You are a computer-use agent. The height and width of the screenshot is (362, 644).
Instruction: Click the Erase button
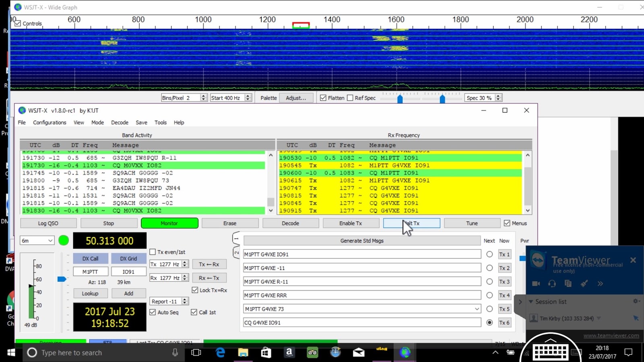230,223
